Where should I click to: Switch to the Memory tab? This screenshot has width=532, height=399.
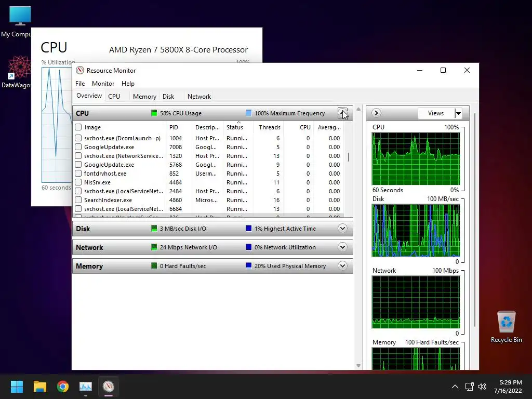tap(144, 96)
